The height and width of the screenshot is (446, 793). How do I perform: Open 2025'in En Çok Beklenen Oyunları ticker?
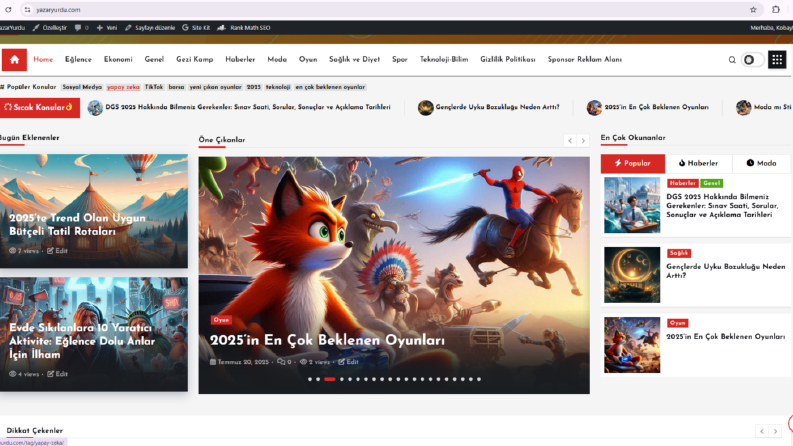(x=656, y=107)
